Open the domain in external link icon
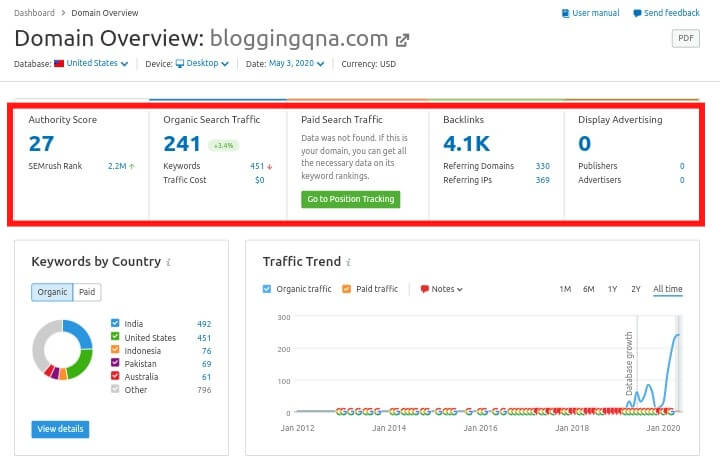The width and height of the screenshot is (720, 463). click(402, 40)
